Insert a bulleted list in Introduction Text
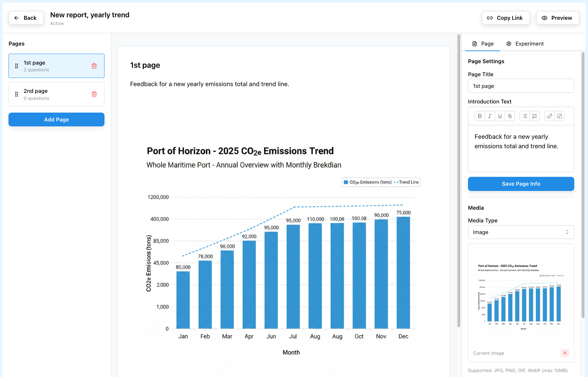588x377 pixels. coord(525,116)
